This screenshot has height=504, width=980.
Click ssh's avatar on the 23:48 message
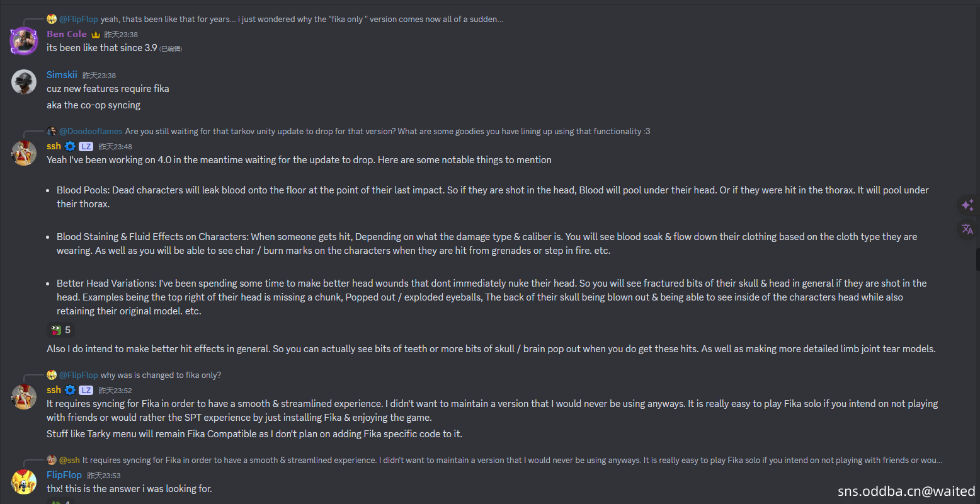(24, 153)
